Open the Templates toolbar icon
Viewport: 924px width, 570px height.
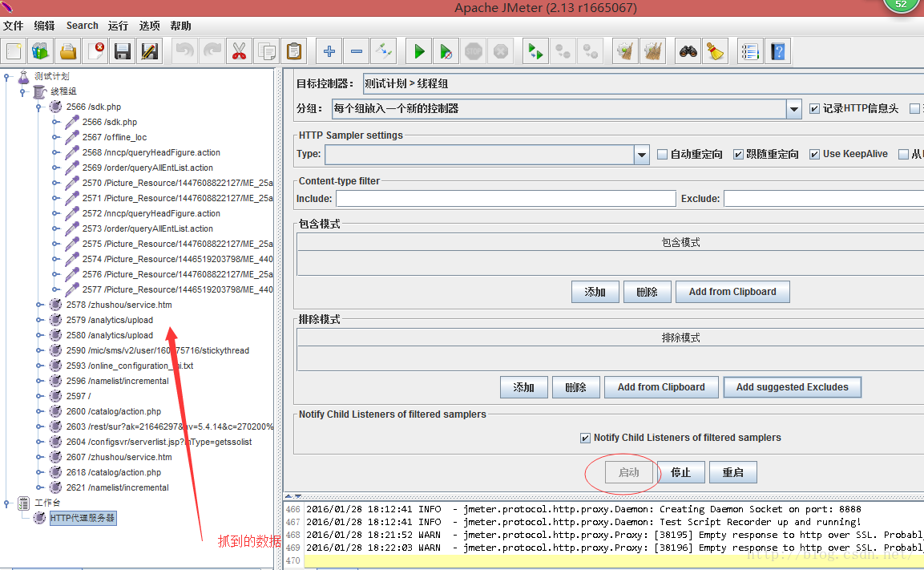point(41,52)
